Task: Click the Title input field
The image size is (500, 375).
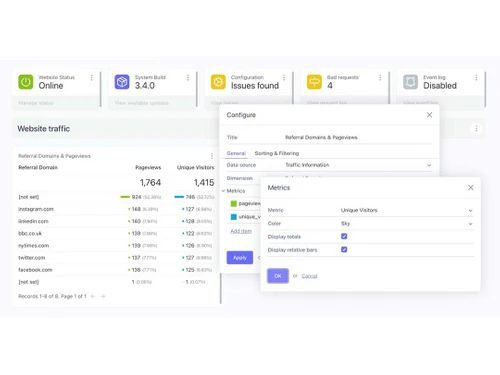Action: [x=358, y=137]
